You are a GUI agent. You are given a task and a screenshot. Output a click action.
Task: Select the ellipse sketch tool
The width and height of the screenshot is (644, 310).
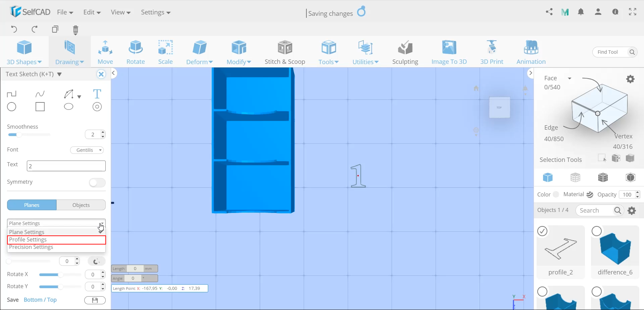tap(68, 106)
